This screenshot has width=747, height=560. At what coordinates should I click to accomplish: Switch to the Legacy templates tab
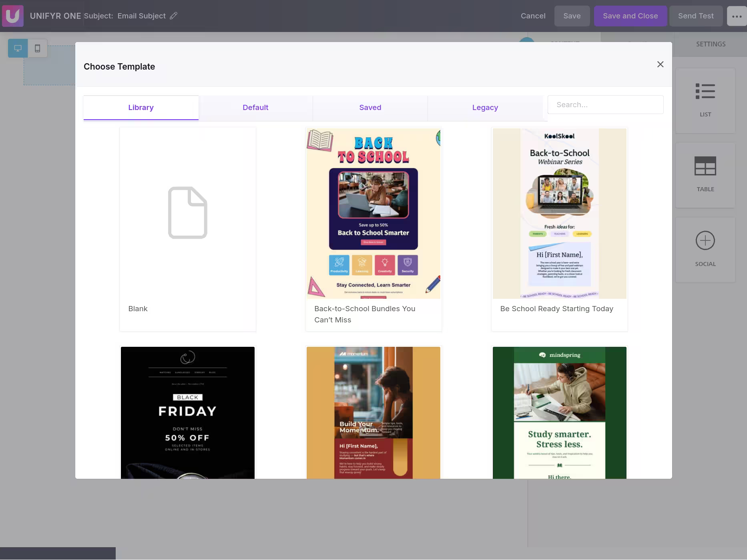[485, 108]
